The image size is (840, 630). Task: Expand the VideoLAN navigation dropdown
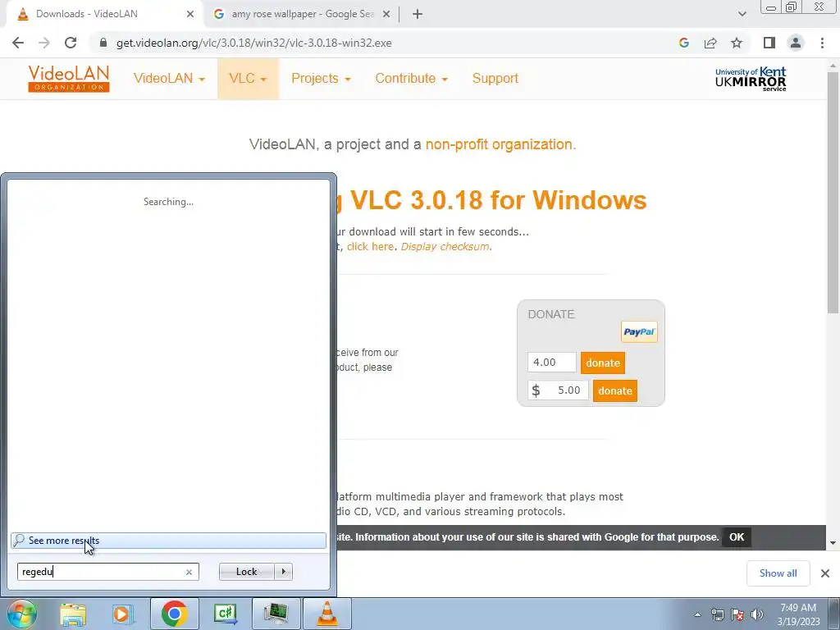[169, 78]
